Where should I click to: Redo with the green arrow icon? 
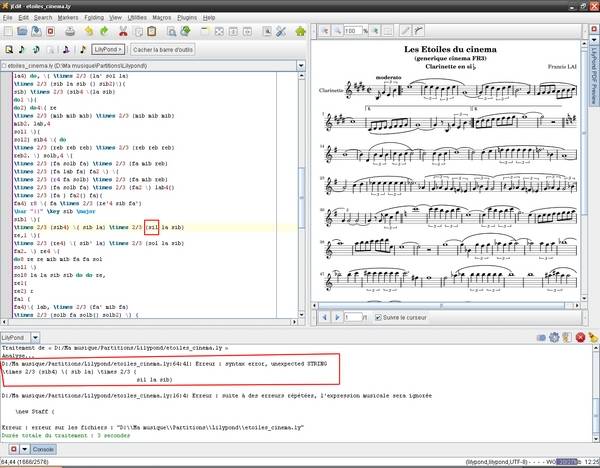(104, 31)
